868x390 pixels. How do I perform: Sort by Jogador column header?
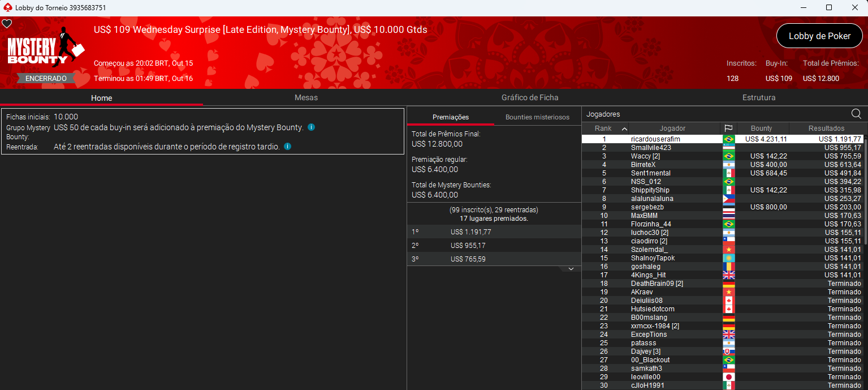(x=672, y=128)
